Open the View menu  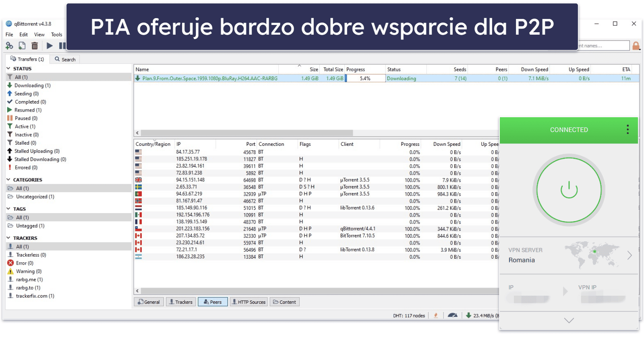coord(39,35)
